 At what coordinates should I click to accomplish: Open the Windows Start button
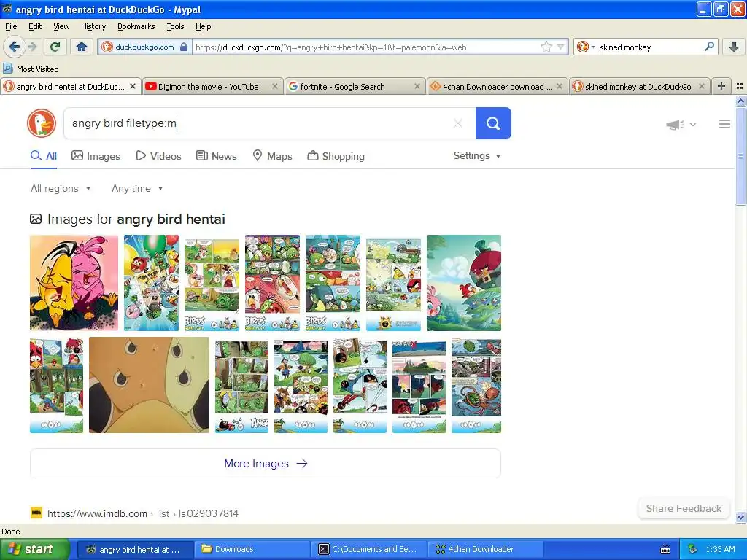click(x=35, y=549)
